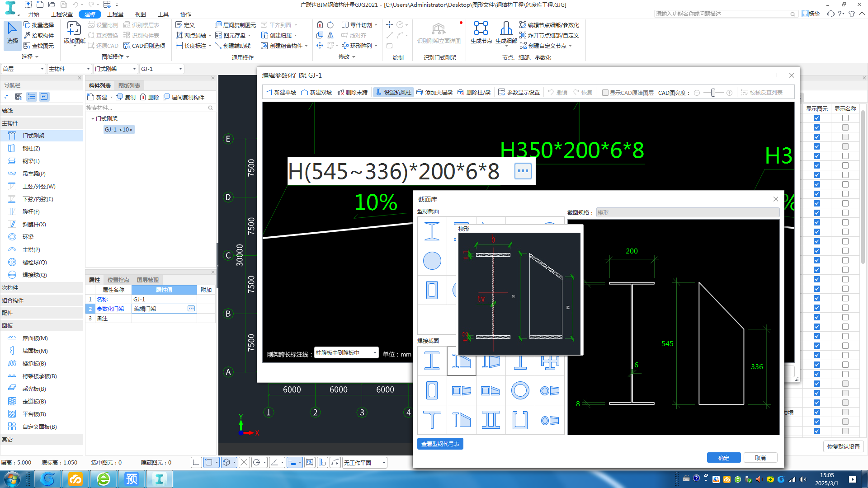Click 添加夹层梁 tool
The height and width of the screenshot is (488, 868).
coord(434,92)
